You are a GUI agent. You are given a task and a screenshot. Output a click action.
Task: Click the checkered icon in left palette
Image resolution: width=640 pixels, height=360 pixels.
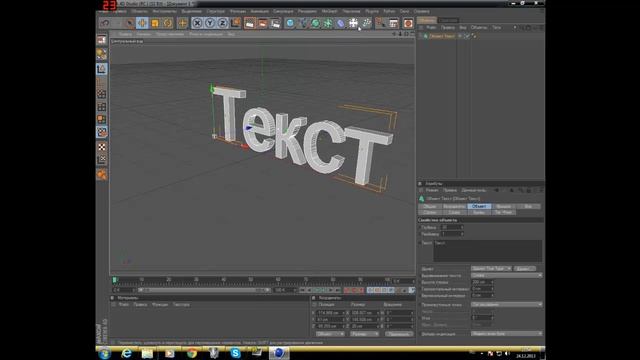102,147
